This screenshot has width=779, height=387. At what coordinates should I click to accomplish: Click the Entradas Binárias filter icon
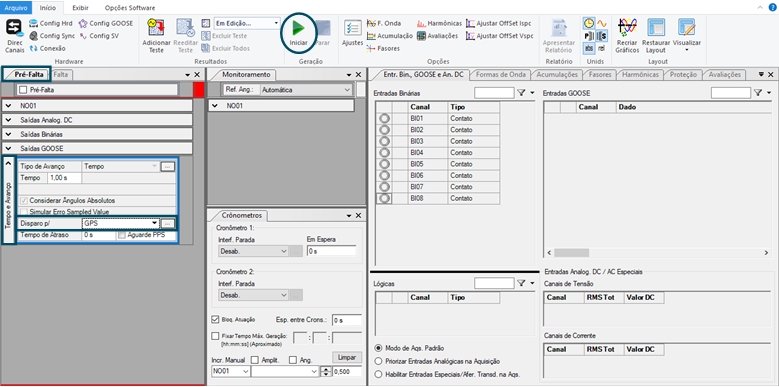[521, 93]
